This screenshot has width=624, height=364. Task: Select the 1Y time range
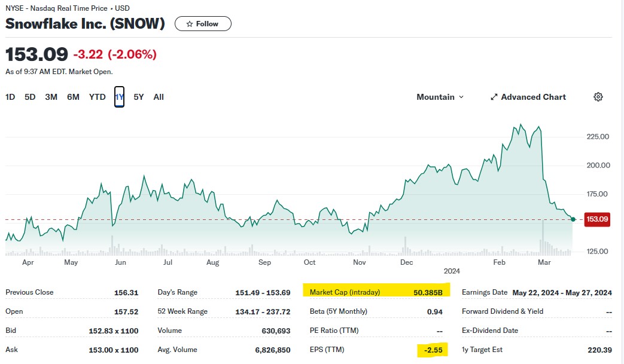click(x=119, y=97)
